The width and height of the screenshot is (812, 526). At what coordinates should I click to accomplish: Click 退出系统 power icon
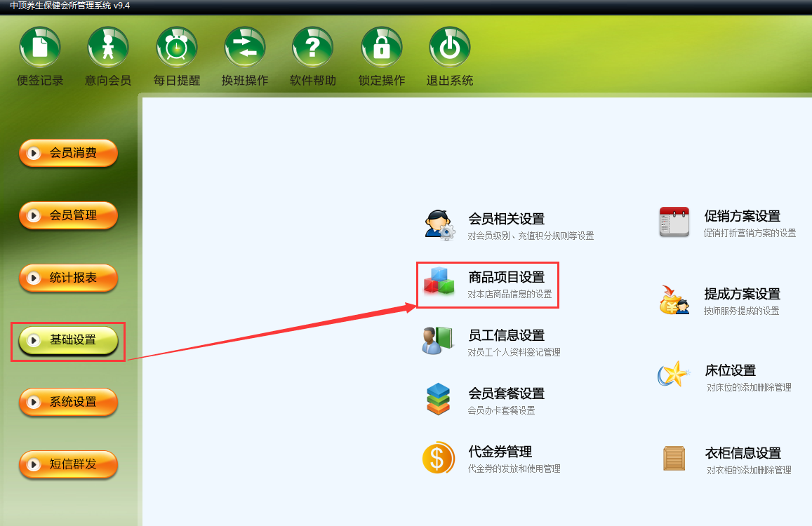click(449, 47)
